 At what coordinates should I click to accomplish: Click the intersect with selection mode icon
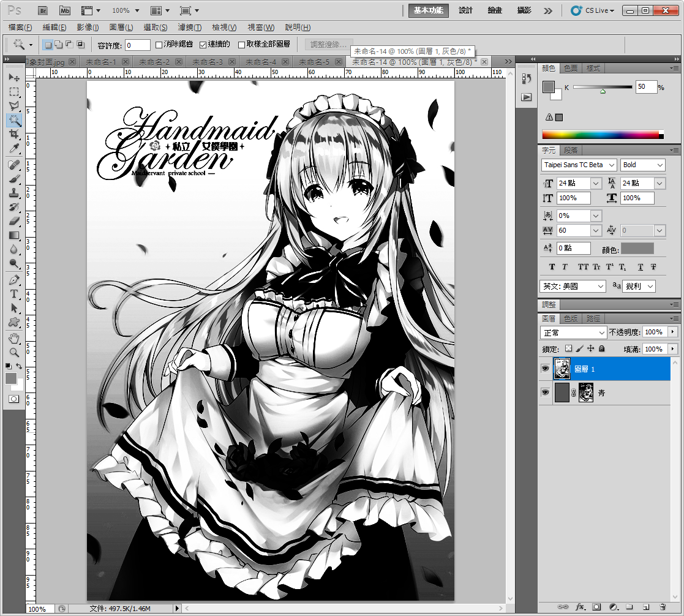[80, 44]
